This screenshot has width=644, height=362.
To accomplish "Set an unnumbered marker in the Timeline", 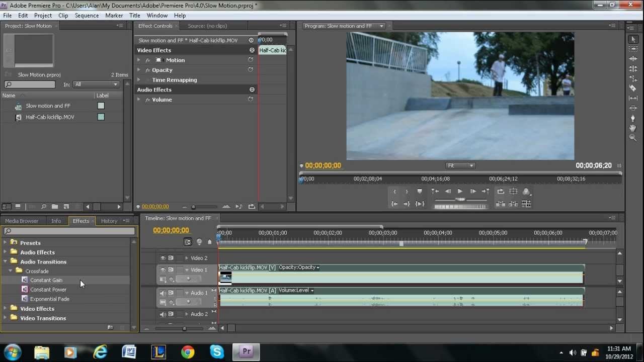I will click(x=210, y=242).
